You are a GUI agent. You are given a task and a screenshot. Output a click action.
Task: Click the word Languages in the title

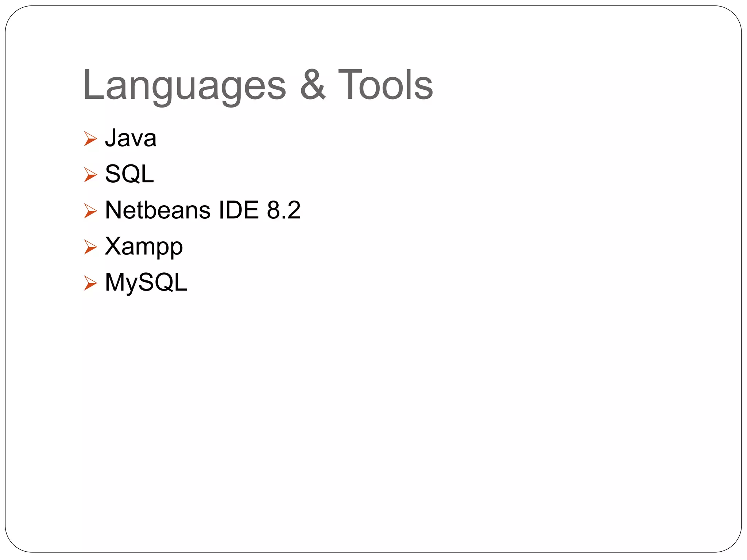point(185,86)
